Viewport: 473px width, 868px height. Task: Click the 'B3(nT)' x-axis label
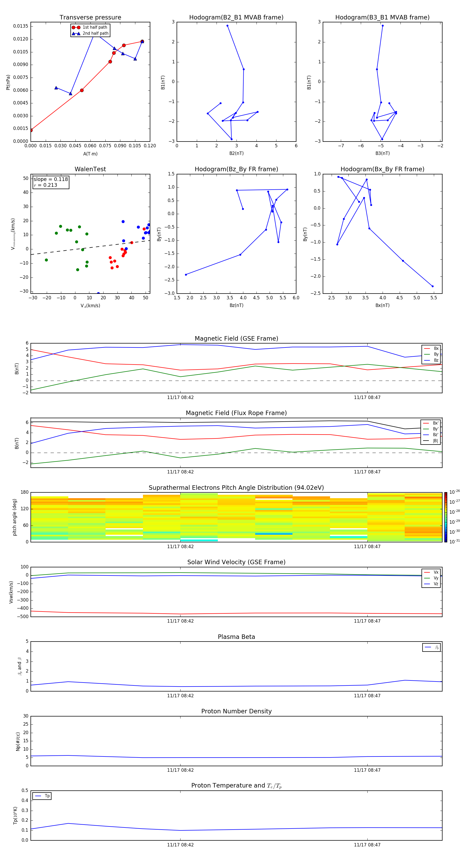click(x=382, y=154)
